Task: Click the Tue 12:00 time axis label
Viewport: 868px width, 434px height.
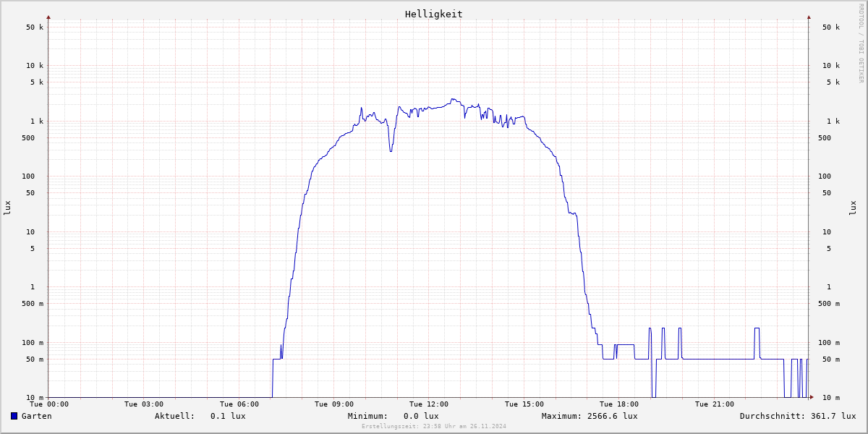Action: coord(429,404)
